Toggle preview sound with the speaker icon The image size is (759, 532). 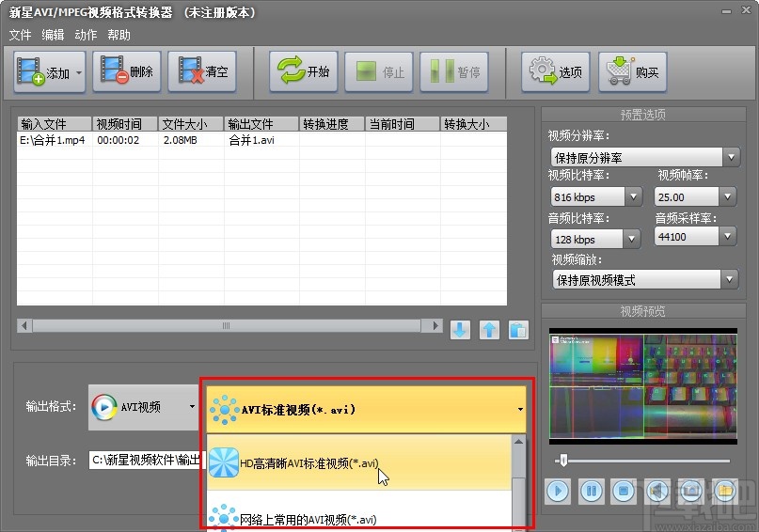[656, 492]
